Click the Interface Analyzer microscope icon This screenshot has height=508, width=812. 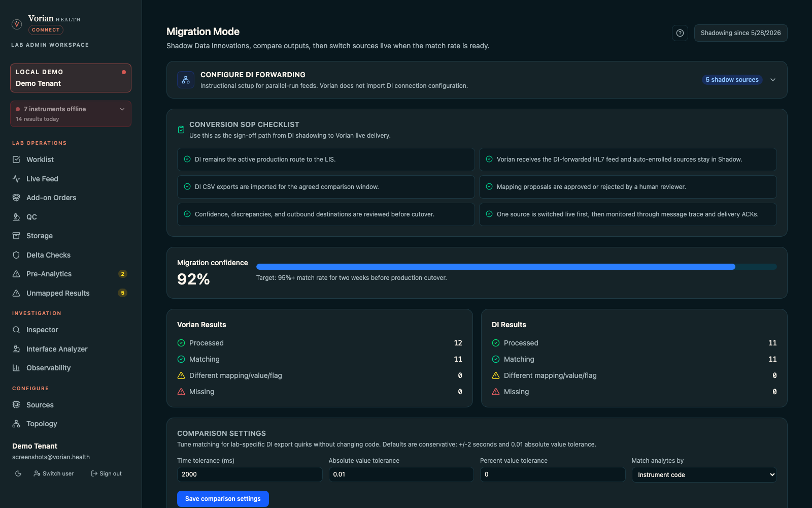pyautogui.click(x=16, y=349)
